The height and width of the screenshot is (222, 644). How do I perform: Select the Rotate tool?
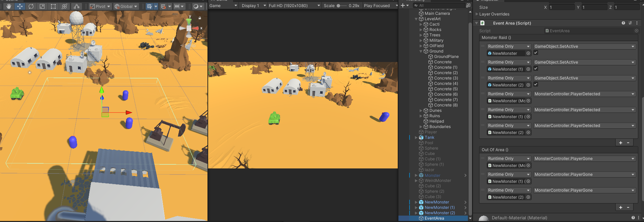pyautogui.click(x=31, y=6)
